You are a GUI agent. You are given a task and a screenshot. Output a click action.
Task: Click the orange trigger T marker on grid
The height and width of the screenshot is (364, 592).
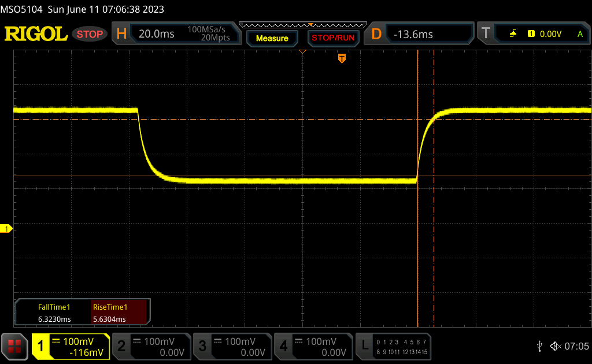(x=342, y=58)
